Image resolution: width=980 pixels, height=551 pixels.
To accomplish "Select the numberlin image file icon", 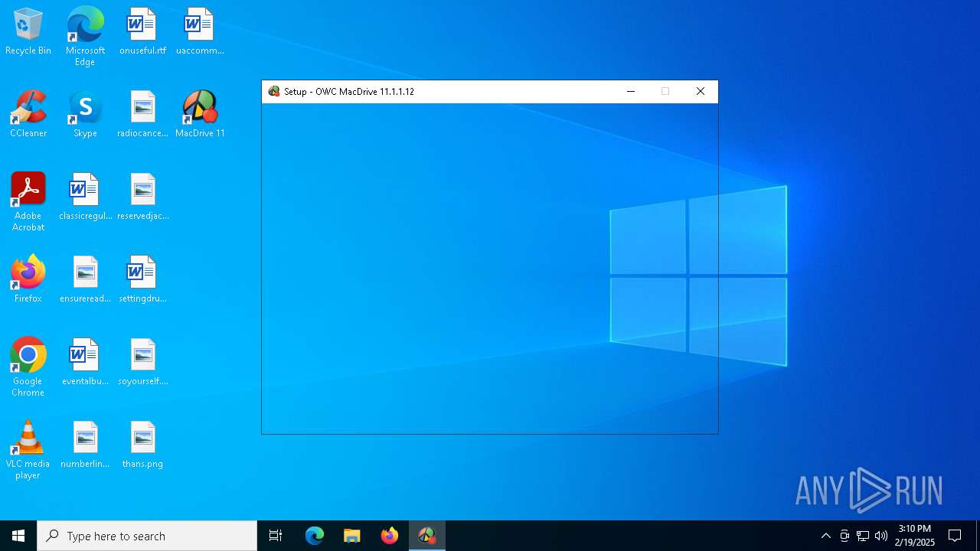I will click(85, 445).
